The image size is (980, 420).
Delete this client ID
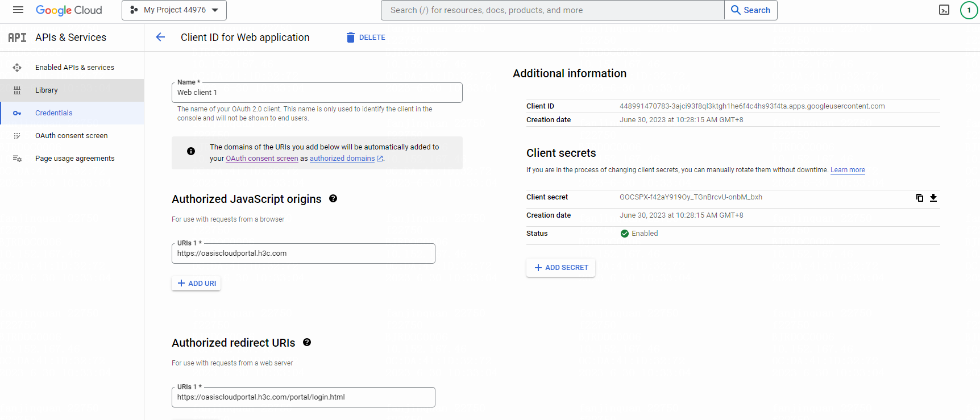(366, 38)
